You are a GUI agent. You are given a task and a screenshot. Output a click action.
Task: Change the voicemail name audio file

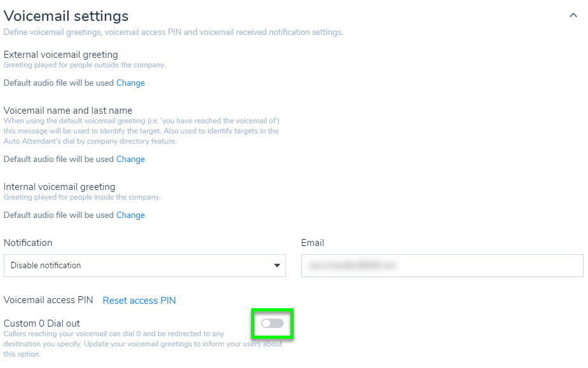tap(130, 160)
